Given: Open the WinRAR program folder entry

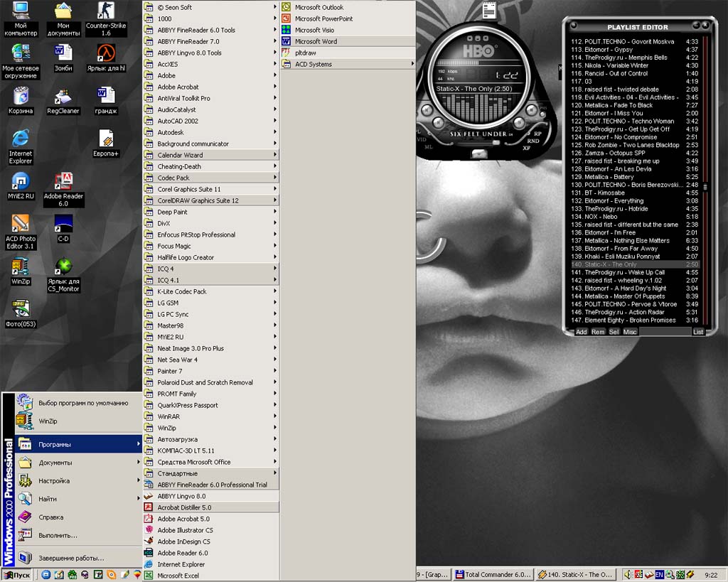Looking at the screenshot, I should (211, 416).
